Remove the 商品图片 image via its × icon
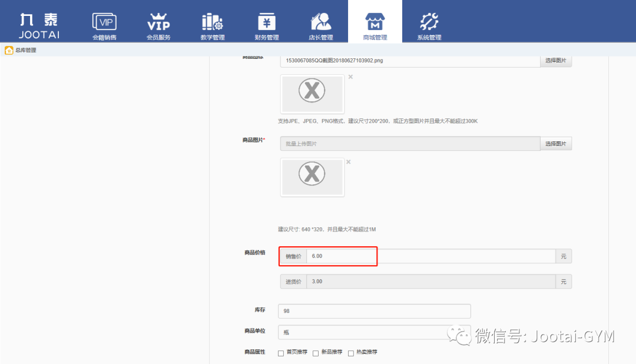 coord(350,161)
